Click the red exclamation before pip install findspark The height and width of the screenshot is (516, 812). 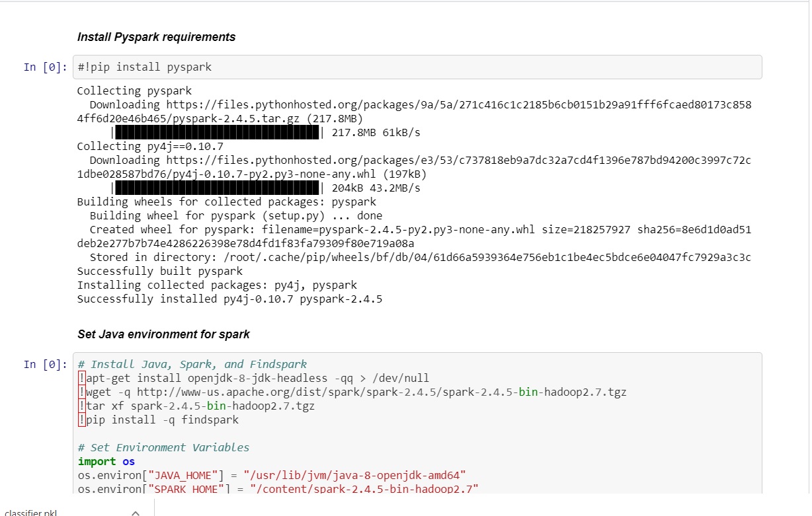click(81, 420)
